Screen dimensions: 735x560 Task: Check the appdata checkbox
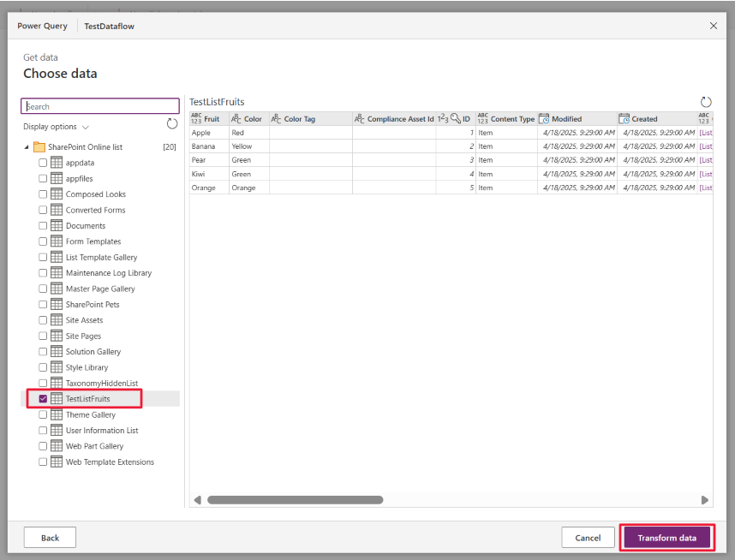[x=42, y=162]
